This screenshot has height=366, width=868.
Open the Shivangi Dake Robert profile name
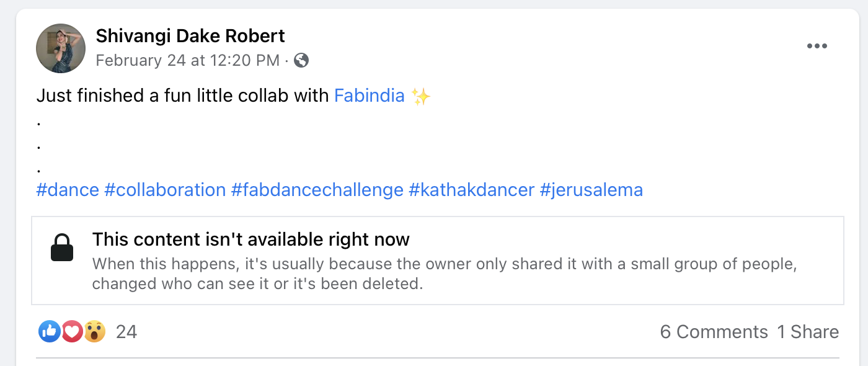coord(190,36)
